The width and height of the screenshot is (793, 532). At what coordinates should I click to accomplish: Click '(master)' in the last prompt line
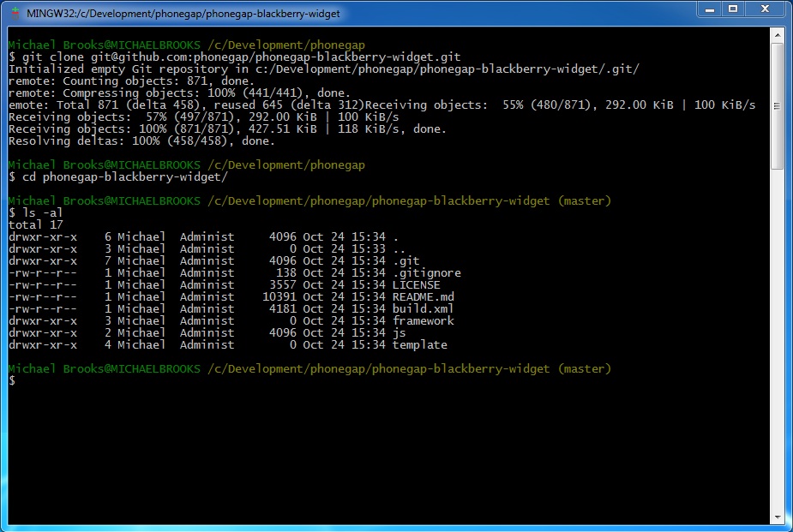coord(585,369)
